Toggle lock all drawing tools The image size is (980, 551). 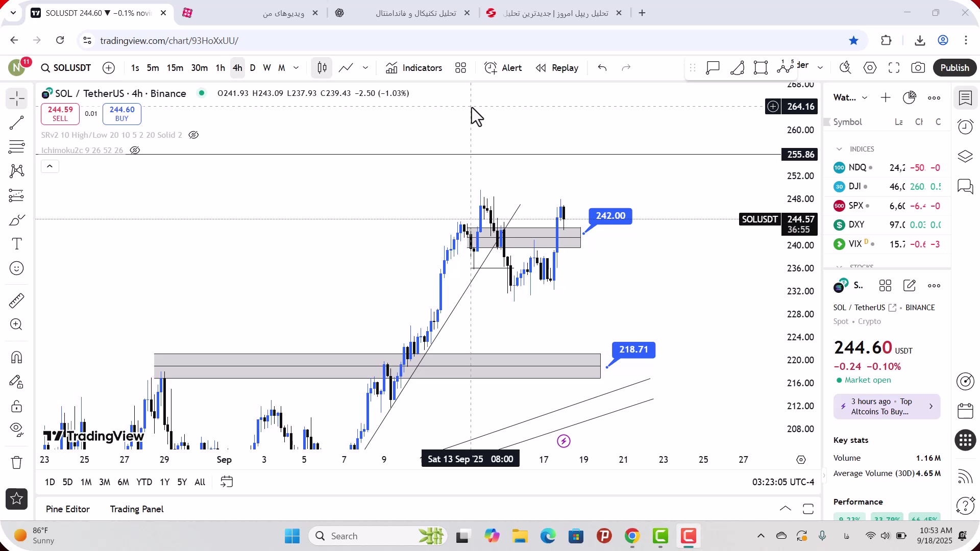click(17, 406)
